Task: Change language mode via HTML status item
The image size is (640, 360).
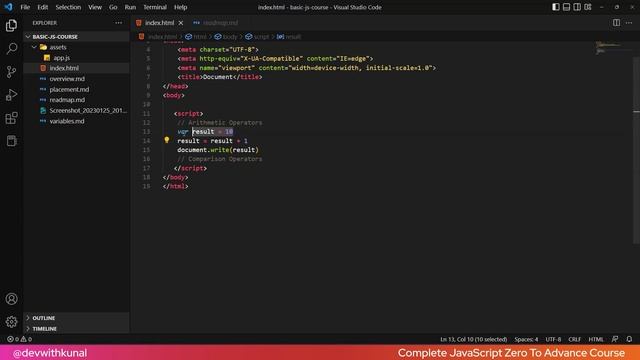Action: click(x=596, y=339)
